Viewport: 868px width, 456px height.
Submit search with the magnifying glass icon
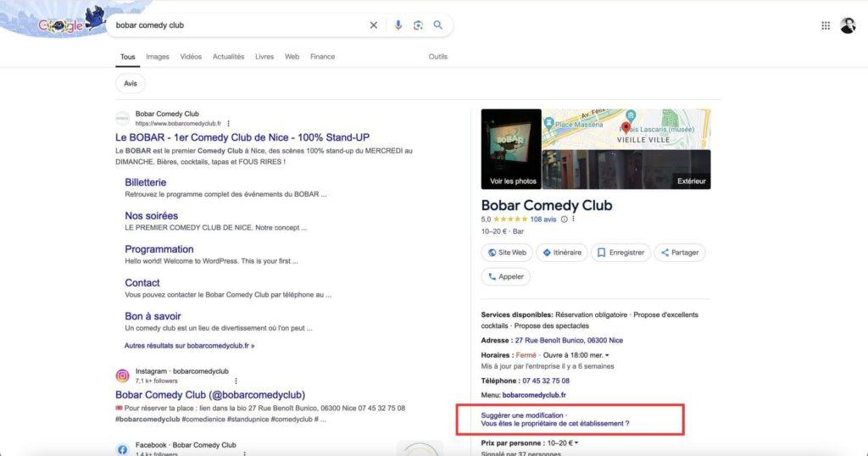click(x=438, y=25)
